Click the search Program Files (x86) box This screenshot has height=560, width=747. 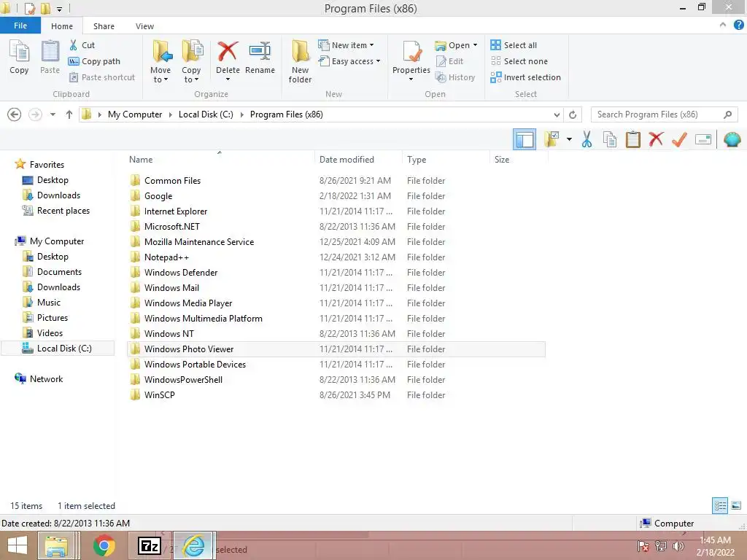click(x=664, y=114)
